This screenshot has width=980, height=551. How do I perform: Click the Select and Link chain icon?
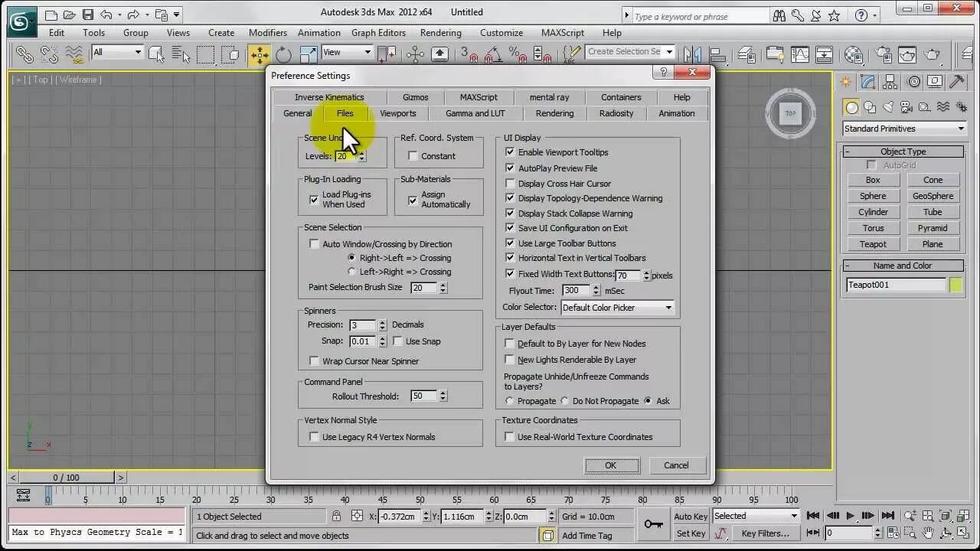(x=24, y=54)
